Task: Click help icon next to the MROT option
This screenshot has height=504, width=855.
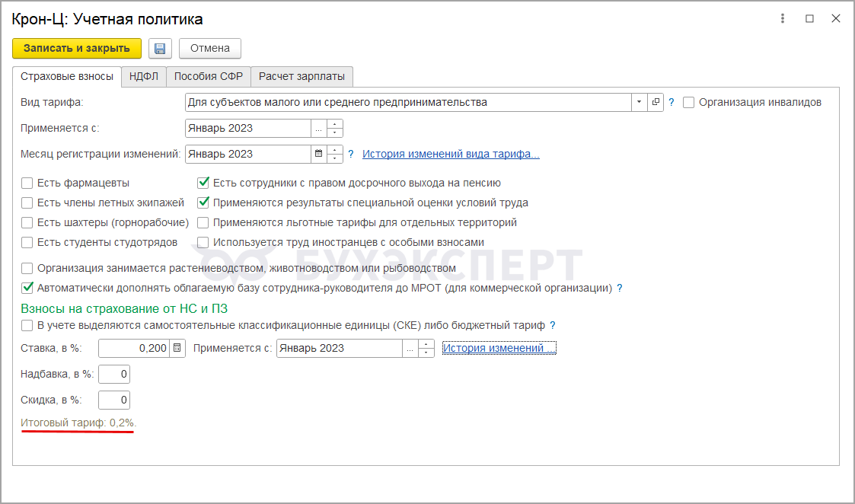Action: click(x=620, y=289)
